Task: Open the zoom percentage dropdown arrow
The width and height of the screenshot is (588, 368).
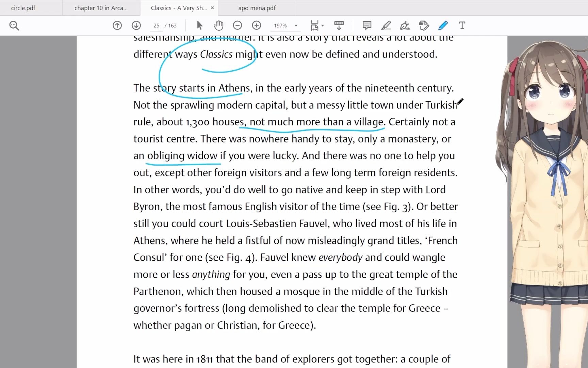Action: coord(296,26)
